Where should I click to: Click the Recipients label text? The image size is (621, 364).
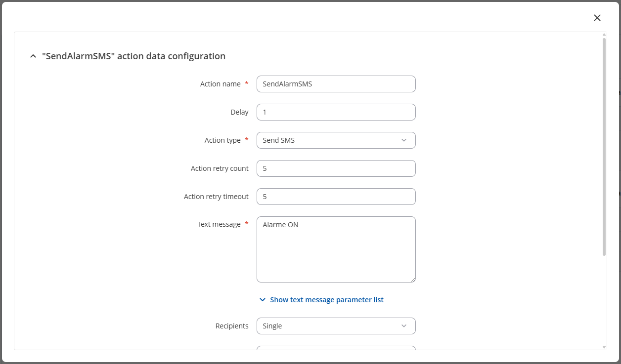point(232,326)
